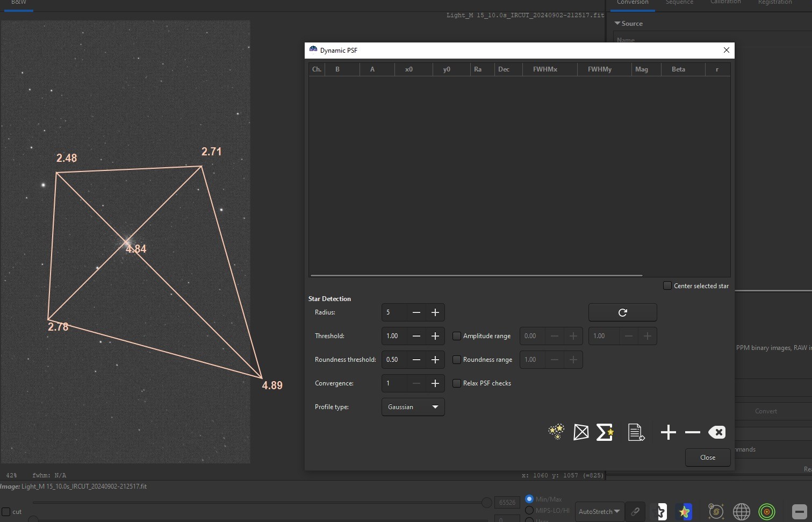
Task: Increase Threshold value
Action: [435, 336]
